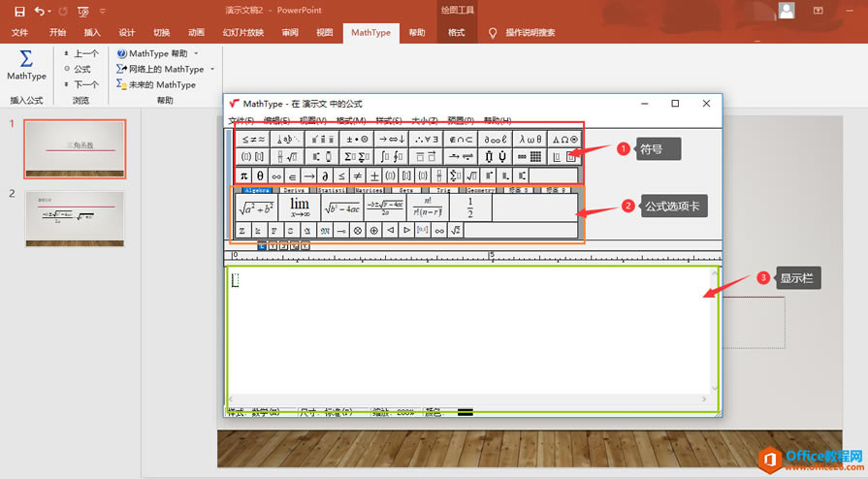868x479 pixels.
Task: Open underbar and overbar templates palette
Action: pos(427,157)
